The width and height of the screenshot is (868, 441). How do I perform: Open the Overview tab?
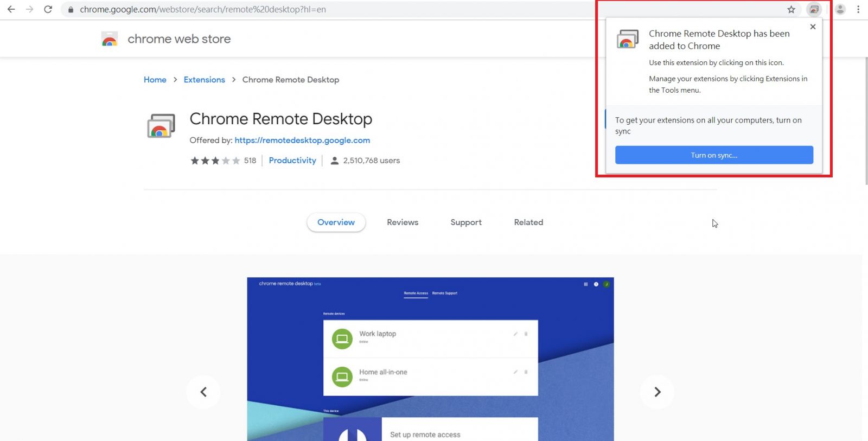[x=336, y=222]
